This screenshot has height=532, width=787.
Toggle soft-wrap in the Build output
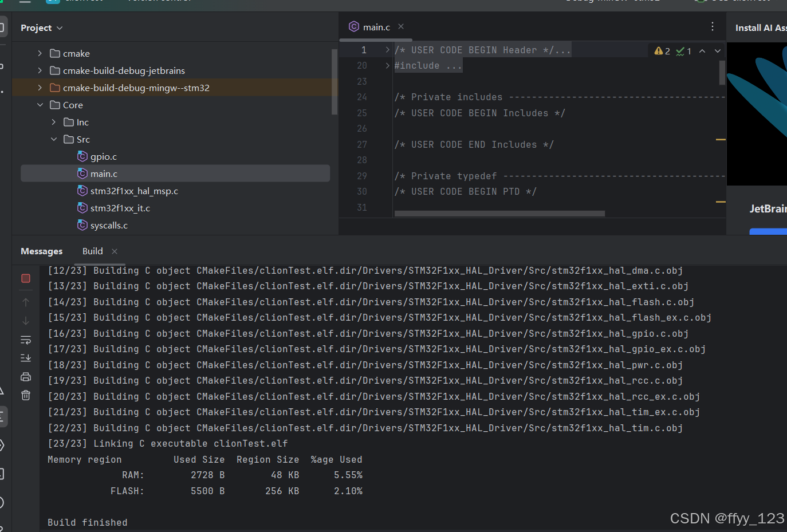pos(25,340)
